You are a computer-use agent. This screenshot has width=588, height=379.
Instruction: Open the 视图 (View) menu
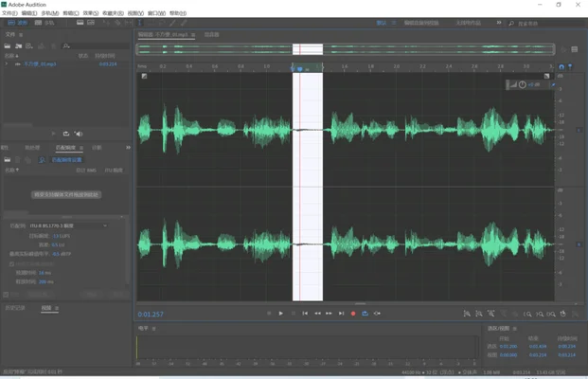pos(135,13)
